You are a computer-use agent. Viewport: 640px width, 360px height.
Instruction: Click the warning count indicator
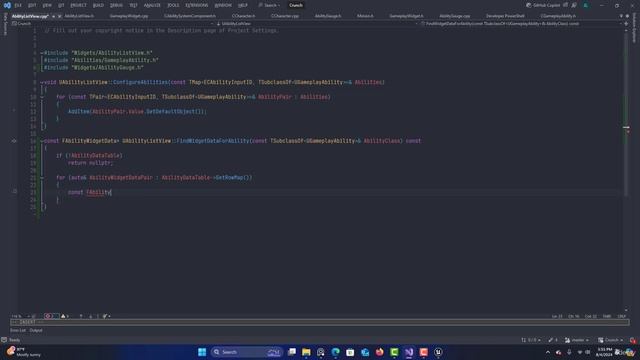[64, 316]
